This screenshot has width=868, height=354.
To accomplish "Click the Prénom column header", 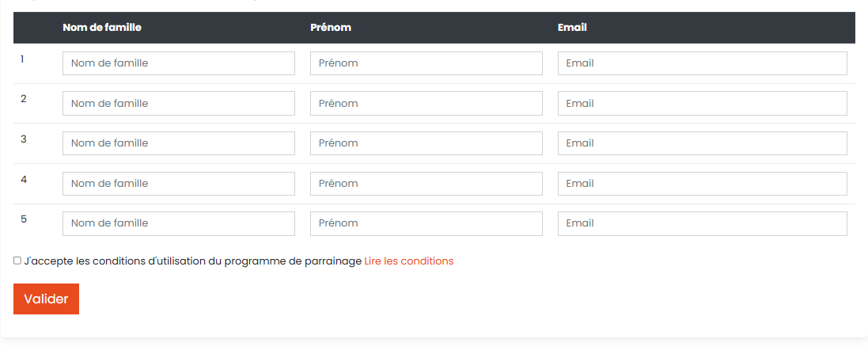I will (331, 28).
